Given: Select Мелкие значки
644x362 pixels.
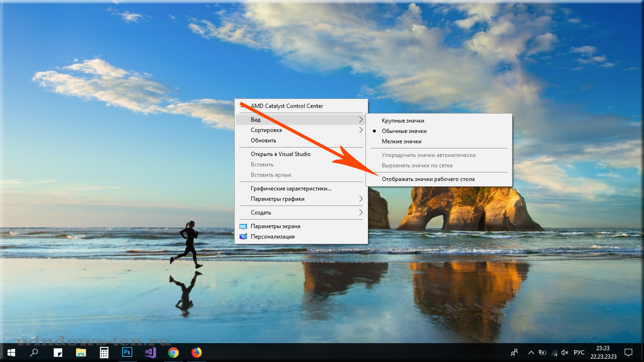Looking at the screenshot, I should pos(439,141).
